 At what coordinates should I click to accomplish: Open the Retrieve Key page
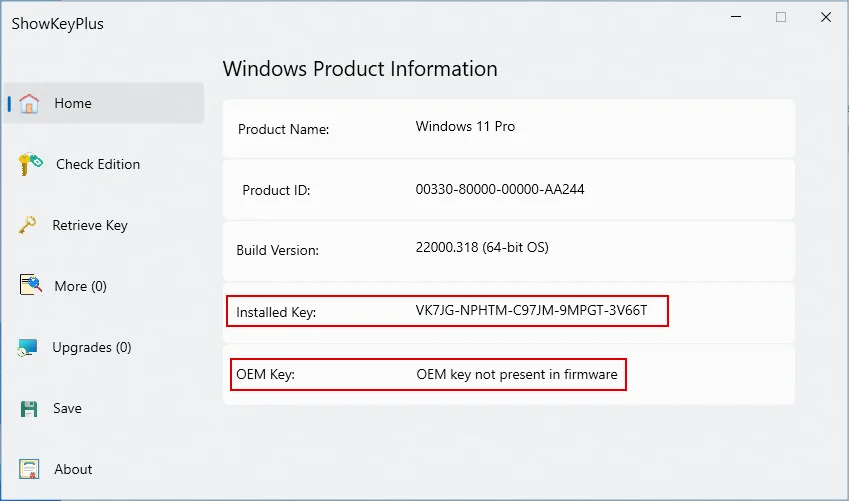[90, 226]
